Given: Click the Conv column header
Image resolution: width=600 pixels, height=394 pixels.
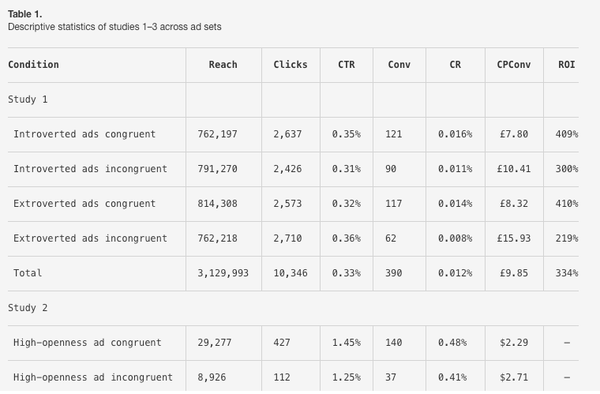Looking at the screenshot, I should 399,65.
